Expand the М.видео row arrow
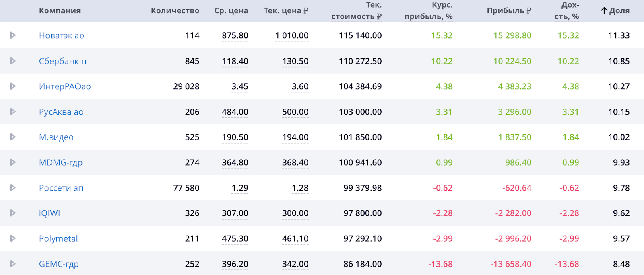The image size is (644, 275). pyautogui.click(x=13, y=137)
